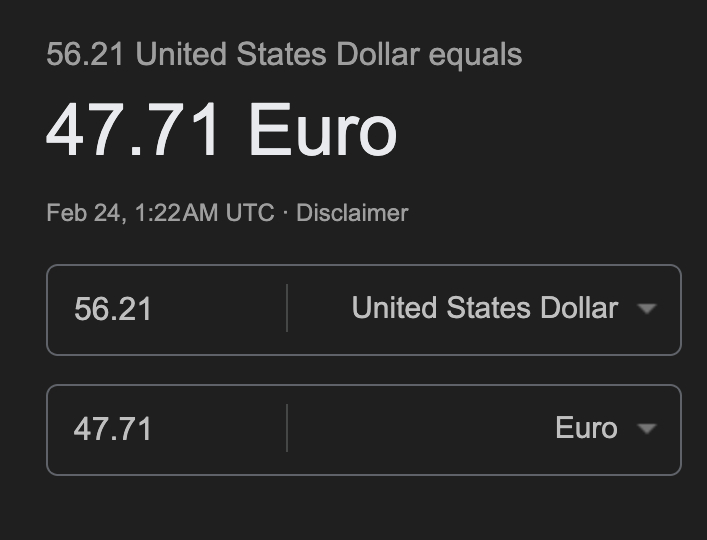Click the vertical divider in the Euro row
Viewport: 707px width, 540px height.
287,429
